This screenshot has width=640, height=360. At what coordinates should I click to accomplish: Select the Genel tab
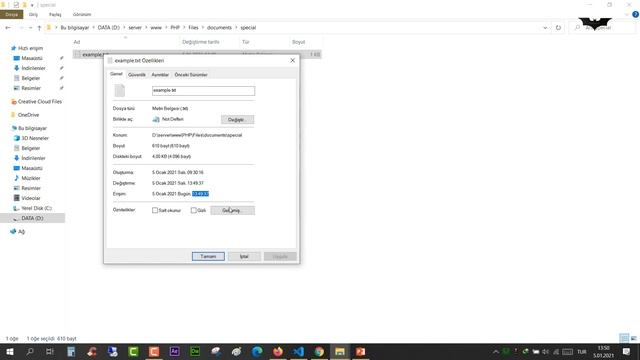point(116,74)
